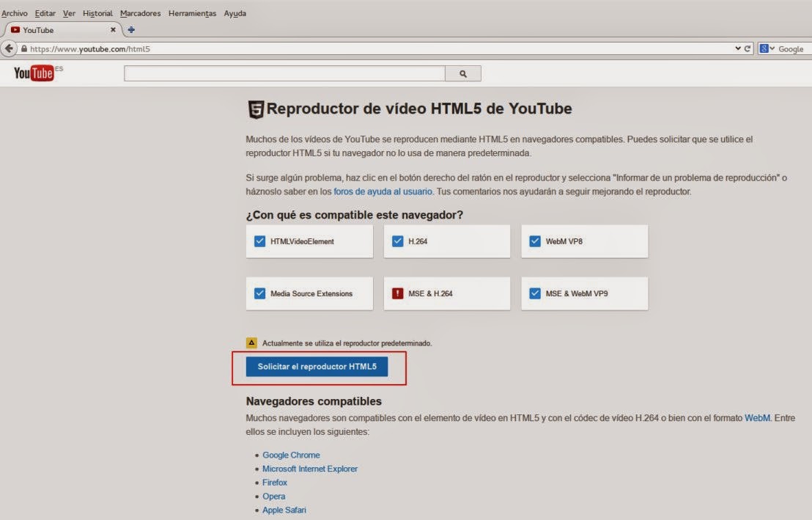Open the WebM link

(757, 418)
